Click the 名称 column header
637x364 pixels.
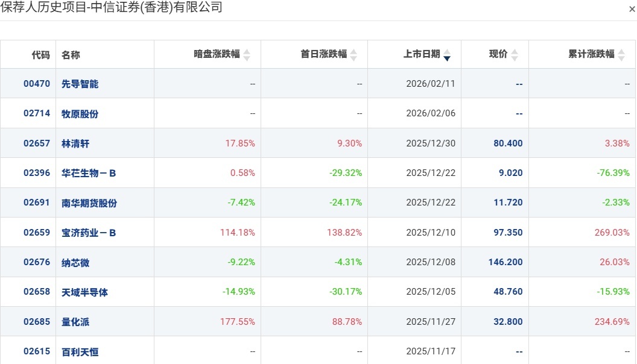pos(71,55)
